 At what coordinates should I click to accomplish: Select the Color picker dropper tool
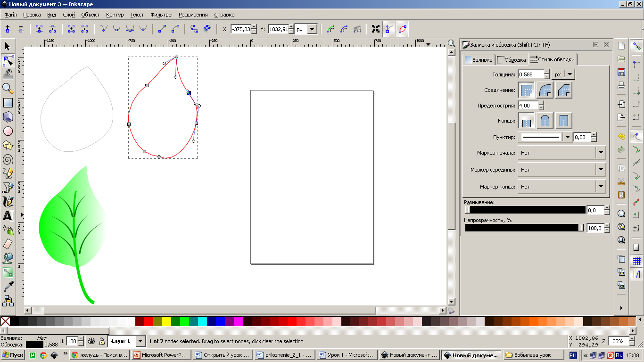pos(8,286)
